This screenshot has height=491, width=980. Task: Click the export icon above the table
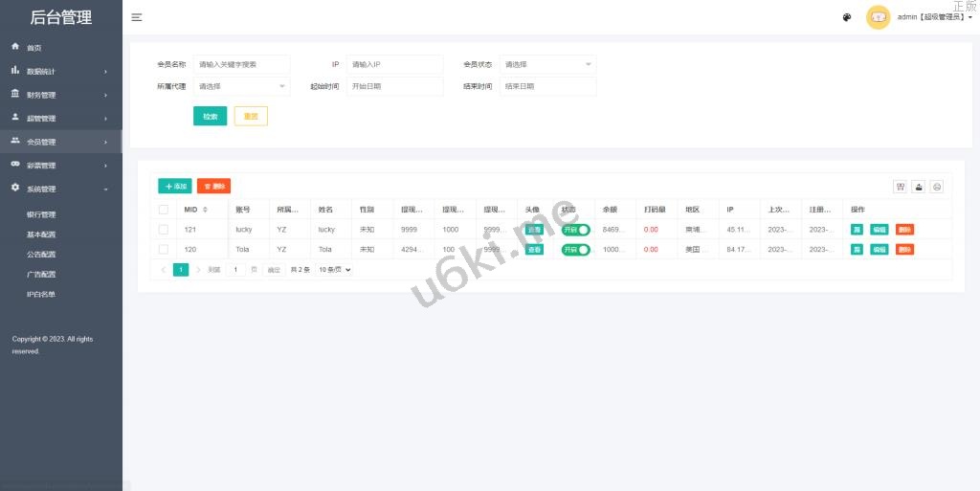point(918,187)
